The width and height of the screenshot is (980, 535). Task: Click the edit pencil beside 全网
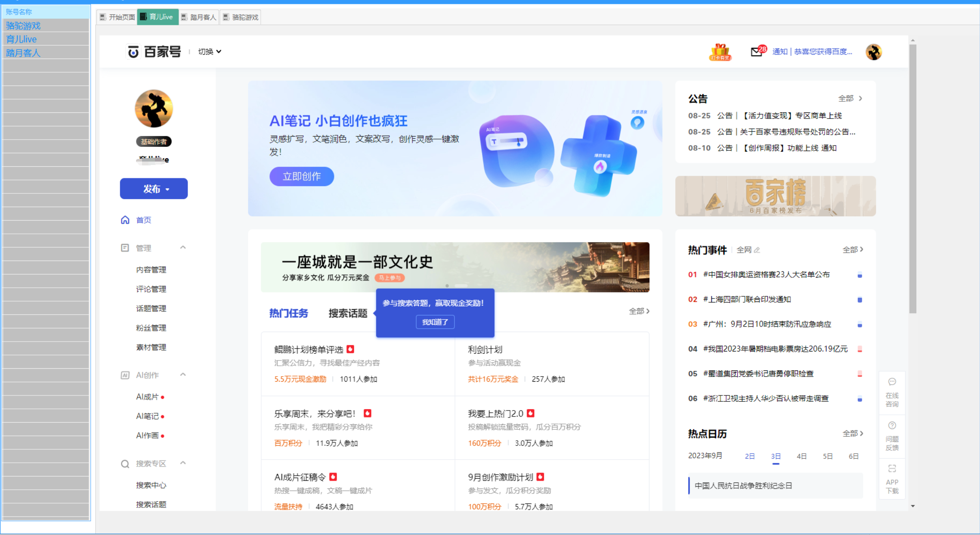pos(757,250)
